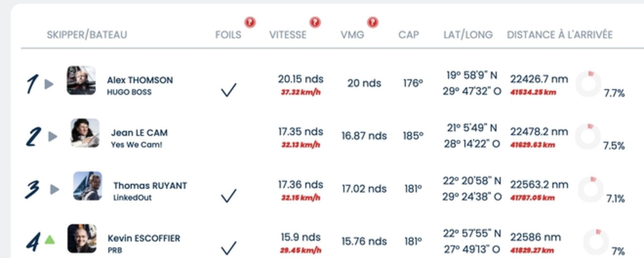This screenshot has height=258, width=644.
Task: Select Thomas Ruyant's avatar image
Action: [88, 186]
